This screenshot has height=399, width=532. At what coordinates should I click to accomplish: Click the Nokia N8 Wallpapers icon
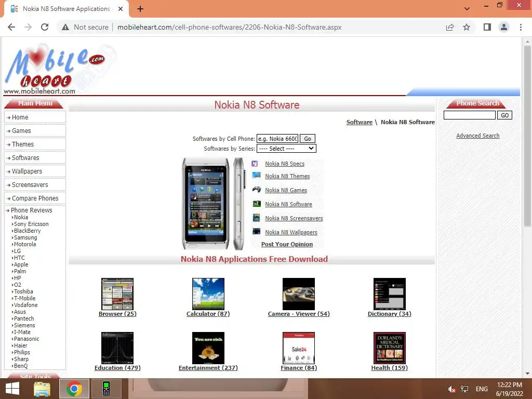257,231
